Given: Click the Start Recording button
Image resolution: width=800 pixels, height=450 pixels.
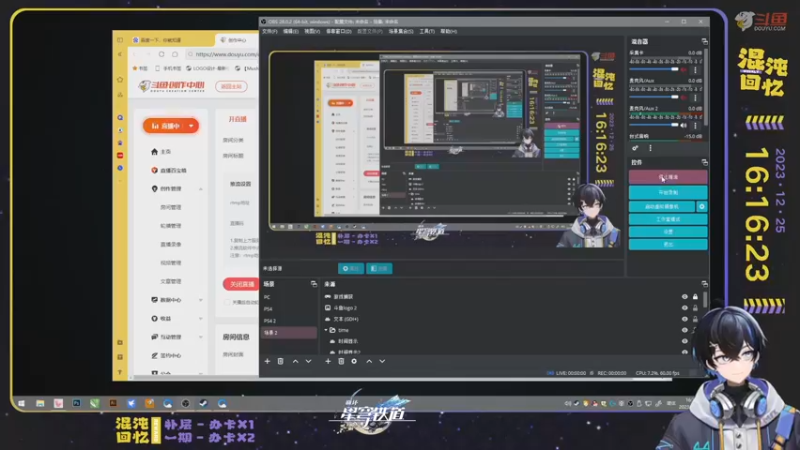Looking at the screenshot, I should [668, 192].
